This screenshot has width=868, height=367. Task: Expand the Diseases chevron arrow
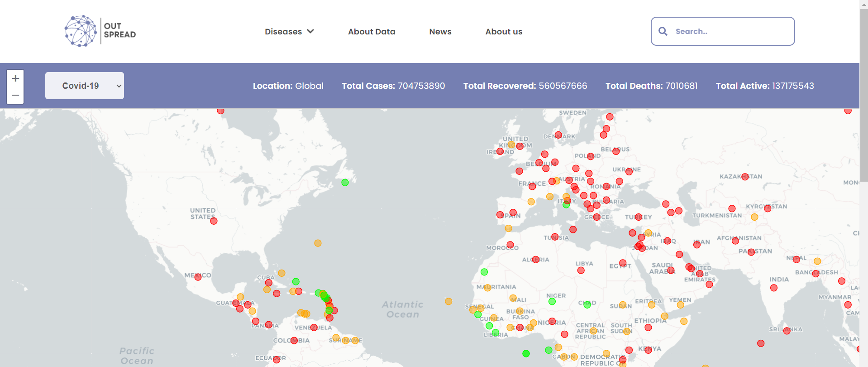point(310,31)
